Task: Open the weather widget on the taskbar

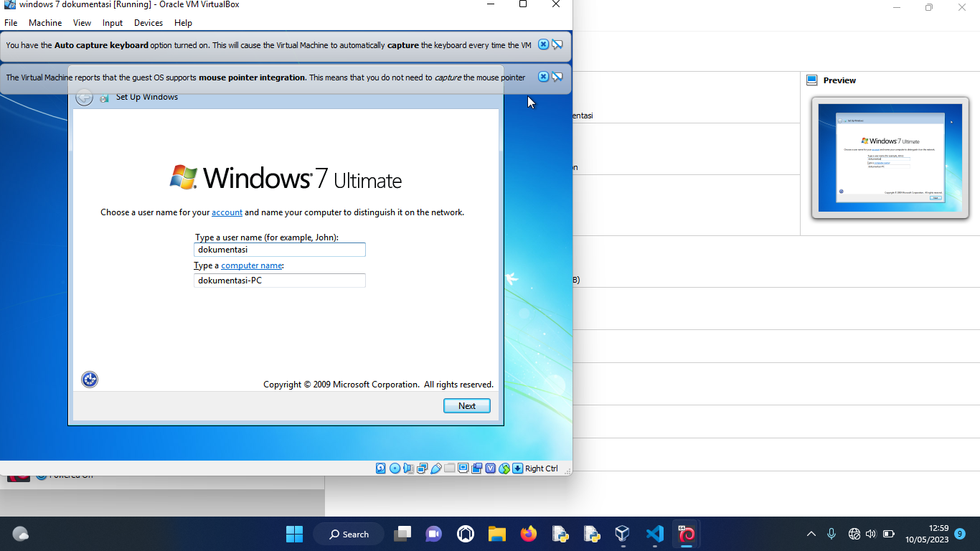Action: tap(21, 534)
